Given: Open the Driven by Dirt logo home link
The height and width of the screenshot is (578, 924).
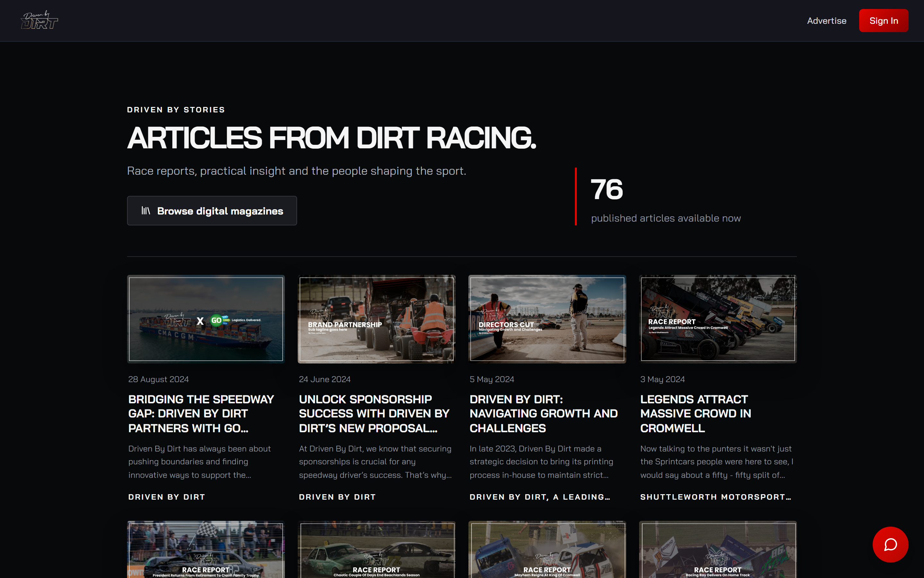Looking at the screenshot, I should (x=39, y=20).
